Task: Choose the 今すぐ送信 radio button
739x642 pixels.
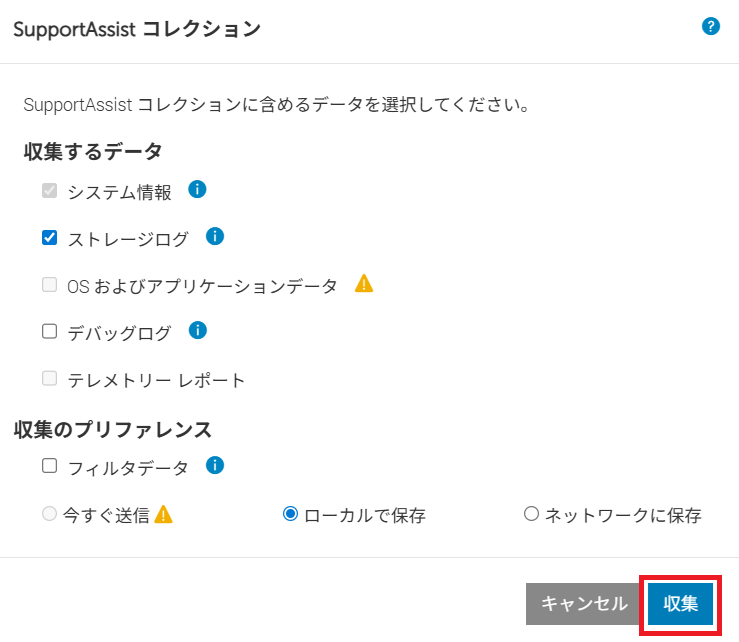Action: tap(49, 514)
